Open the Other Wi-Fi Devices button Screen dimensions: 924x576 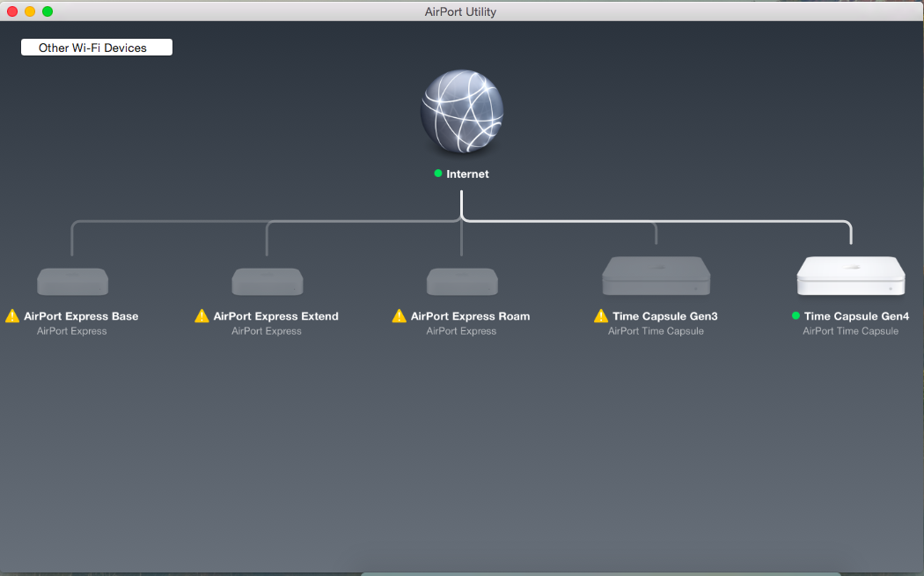pos(97,48)
